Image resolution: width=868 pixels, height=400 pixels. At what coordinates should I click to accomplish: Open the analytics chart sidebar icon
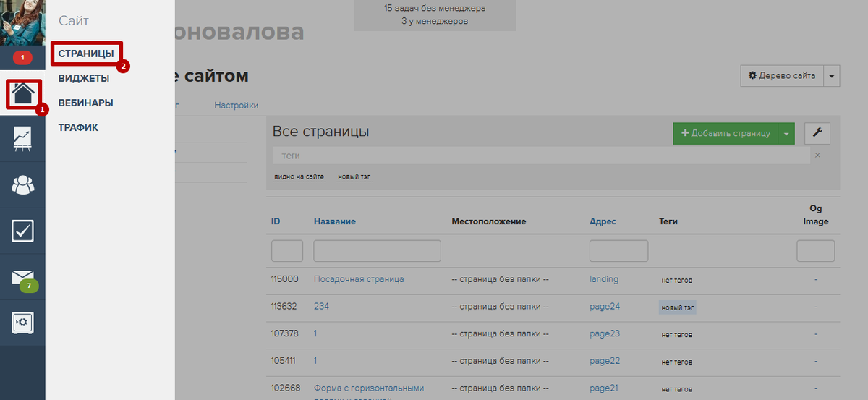click(22, 138)
